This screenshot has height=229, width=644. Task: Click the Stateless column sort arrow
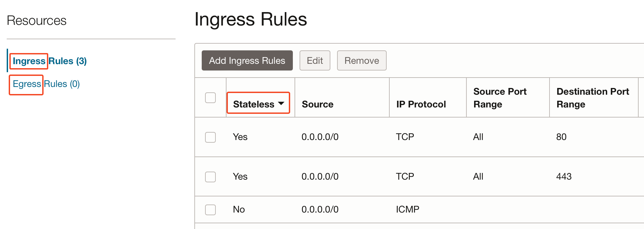281,103
